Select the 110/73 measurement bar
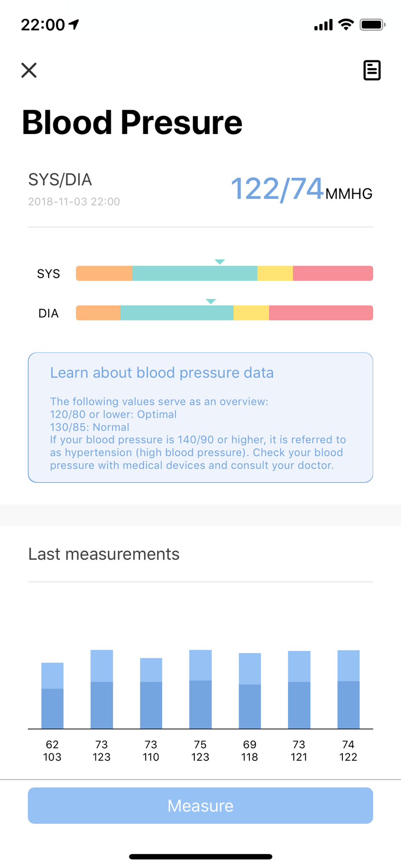This screenshot has width=401, height=868. [151, 694]
